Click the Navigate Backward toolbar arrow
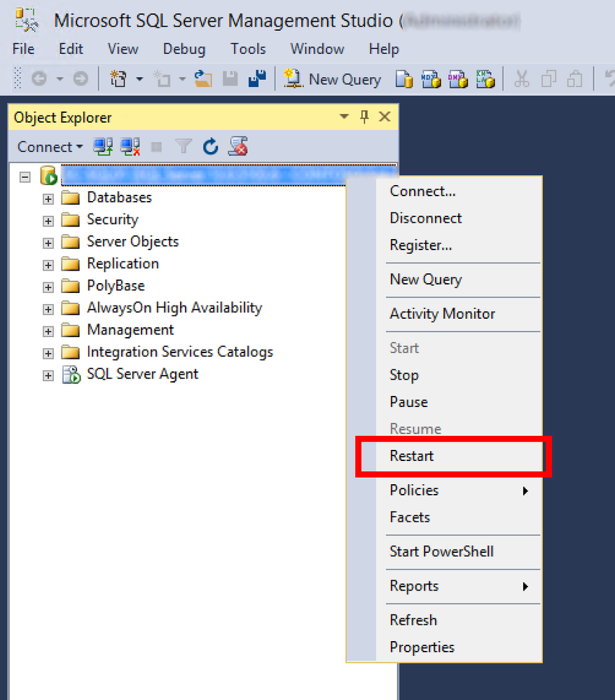The height and width of the screenshot is (700, 615). click(x=39, y=79)
